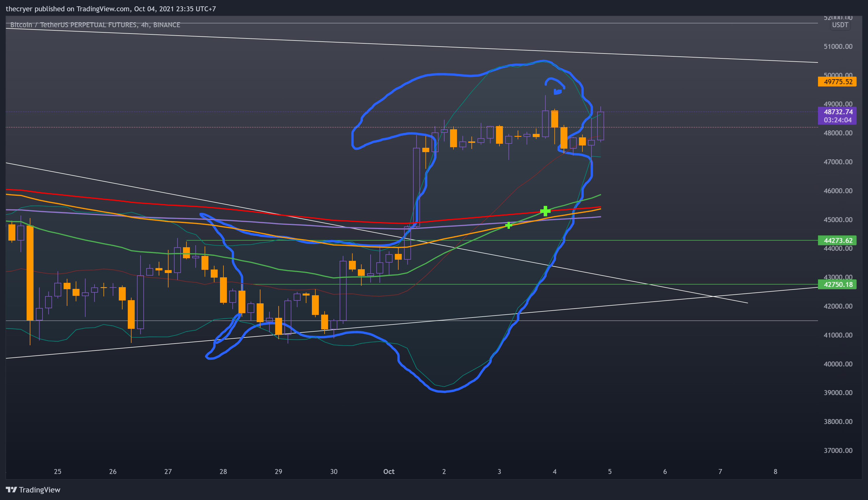The image size is (868, 500).
Task: Click the 41000.00 price axis label
Action: pyautogui.click(x=838, y=335)
